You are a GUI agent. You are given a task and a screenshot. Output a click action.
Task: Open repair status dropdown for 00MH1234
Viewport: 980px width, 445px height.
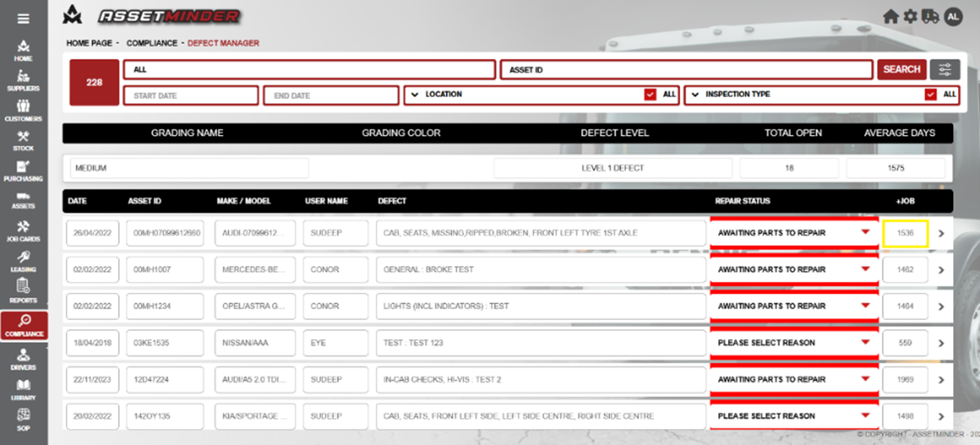794,307
